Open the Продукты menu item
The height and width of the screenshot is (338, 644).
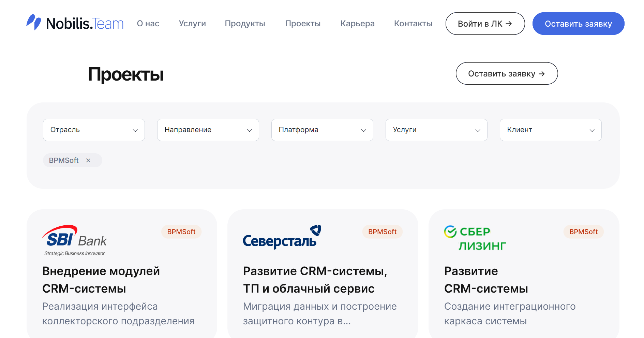click(245, 24)
